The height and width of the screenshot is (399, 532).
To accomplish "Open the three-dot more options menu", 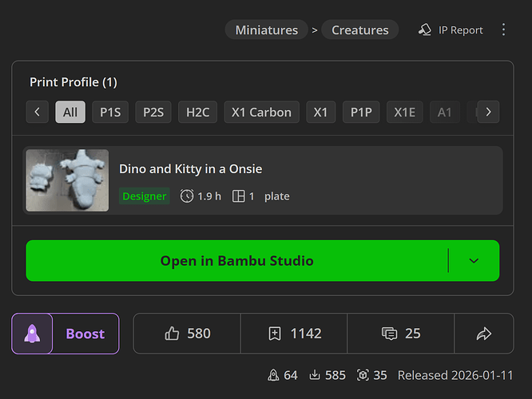I will tap(503, 30).
